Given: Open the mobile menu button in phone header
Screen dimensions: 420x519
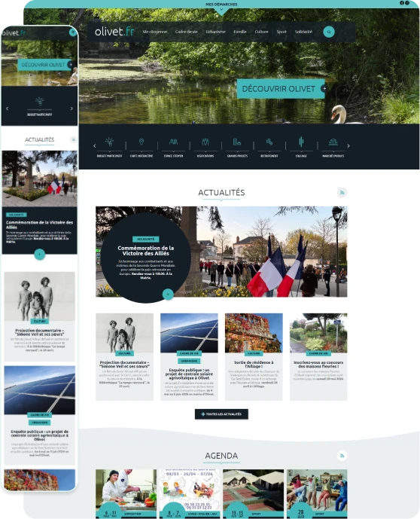Looking at the screenshot, I should pos(73,32).
